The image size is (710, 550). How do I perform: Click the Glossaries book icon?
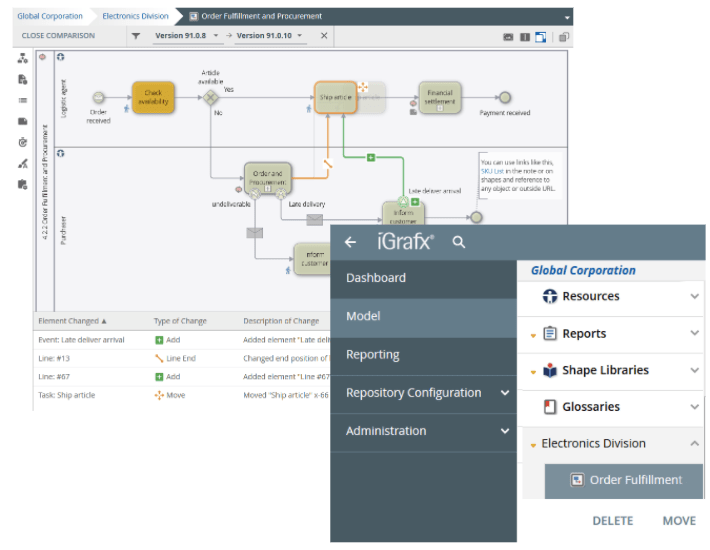550,407
